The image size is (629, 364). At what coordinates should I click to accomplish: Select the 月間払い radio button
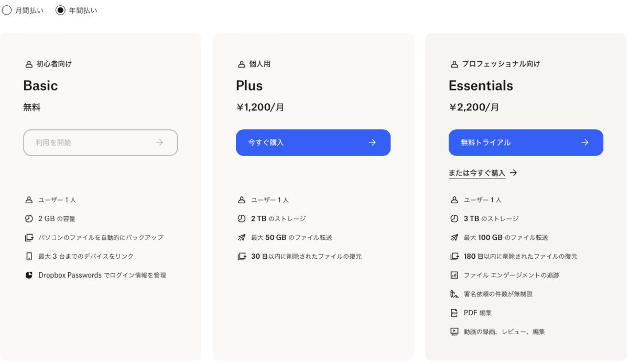tap(7, 10)
